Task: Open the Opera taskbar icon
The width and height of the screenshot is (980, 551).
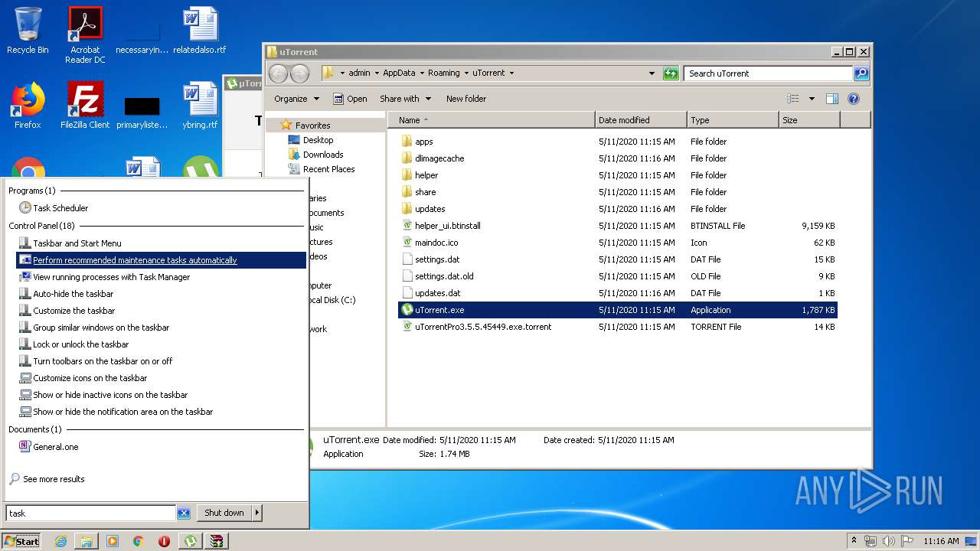Action: [164, 541]
